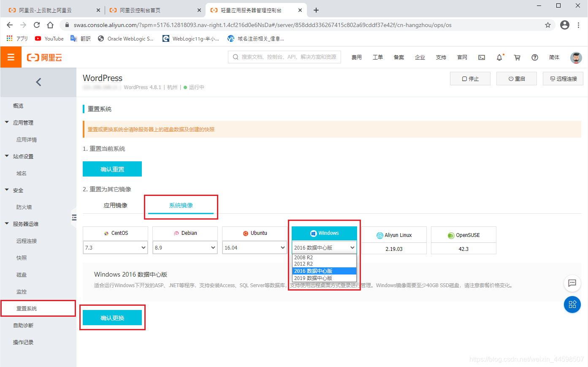Image resolution: width=588 pixels, height=367 pixels.
Task: Choose 2019 数据中心版 option
Action: click(324, 278)
